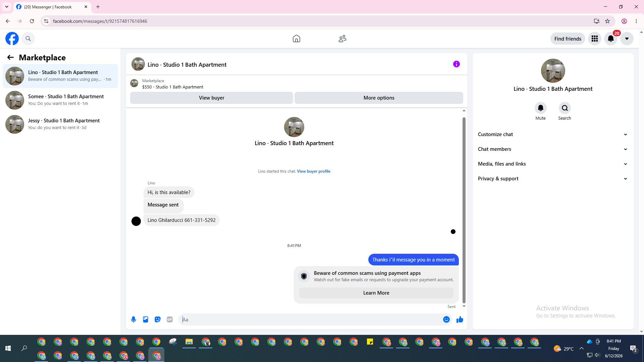
Task: Bookmark this tab with the star icon
Action: (x=607, y=21)
